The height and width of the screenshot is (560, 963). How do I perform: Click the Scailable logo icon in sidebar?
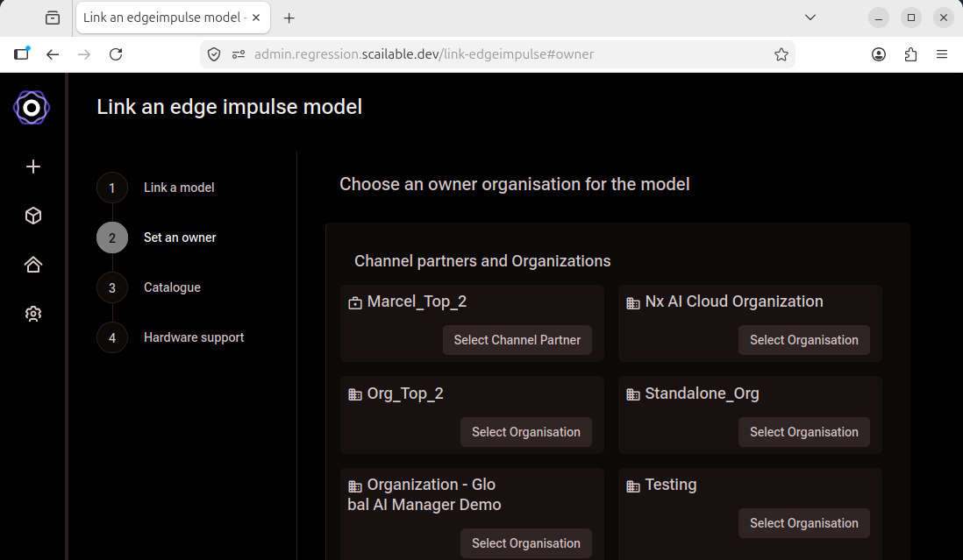[32, 108]
